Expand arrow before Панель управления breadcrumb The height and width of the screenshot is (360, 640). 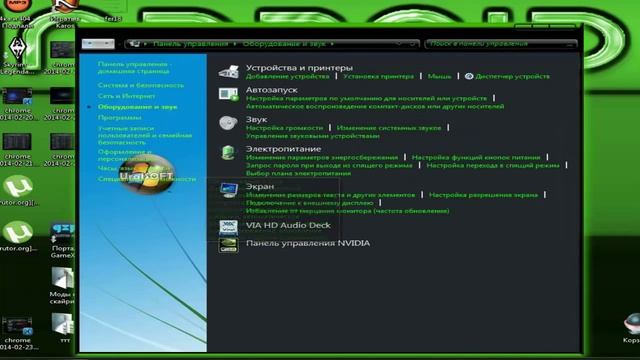point(146,44)
